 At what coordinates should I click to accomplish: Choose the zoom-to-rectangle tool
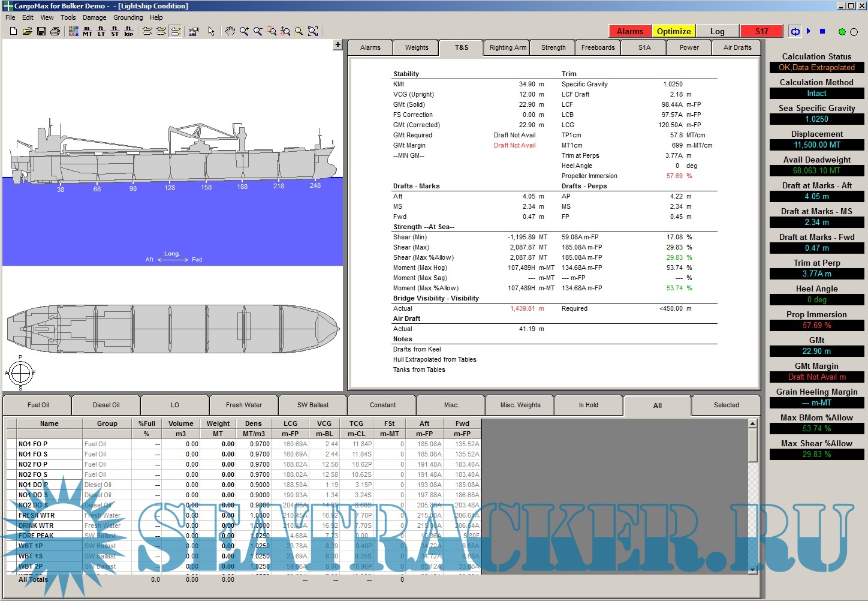coord(272,31)
